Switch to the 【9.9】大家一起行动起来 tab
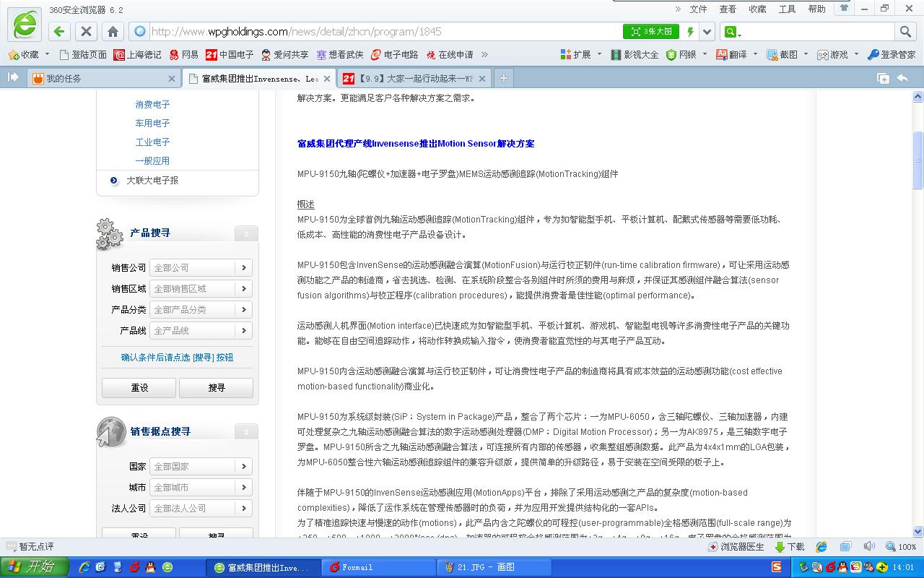The height and width of the screenshot is (578, 924). click(415, 78)
